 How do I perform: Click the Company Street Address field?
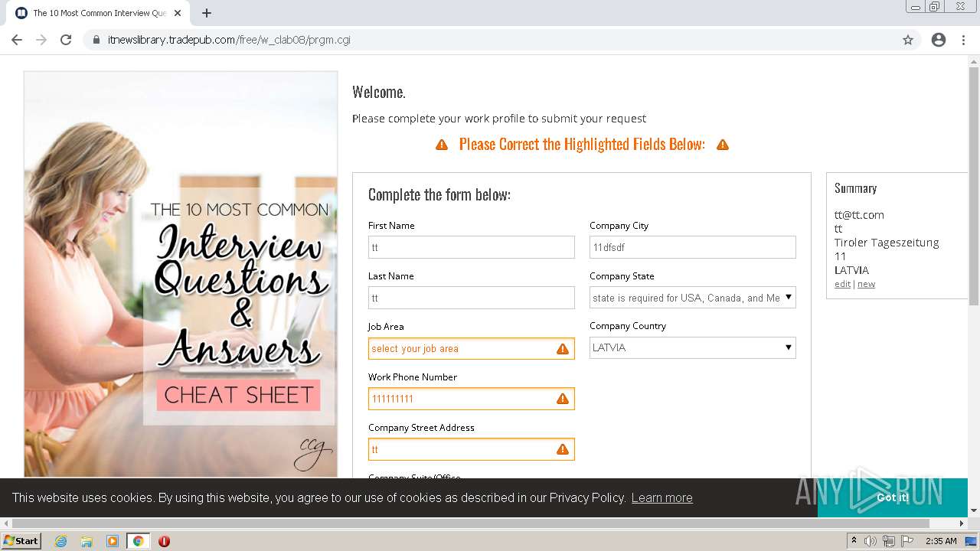pos(471,449)
